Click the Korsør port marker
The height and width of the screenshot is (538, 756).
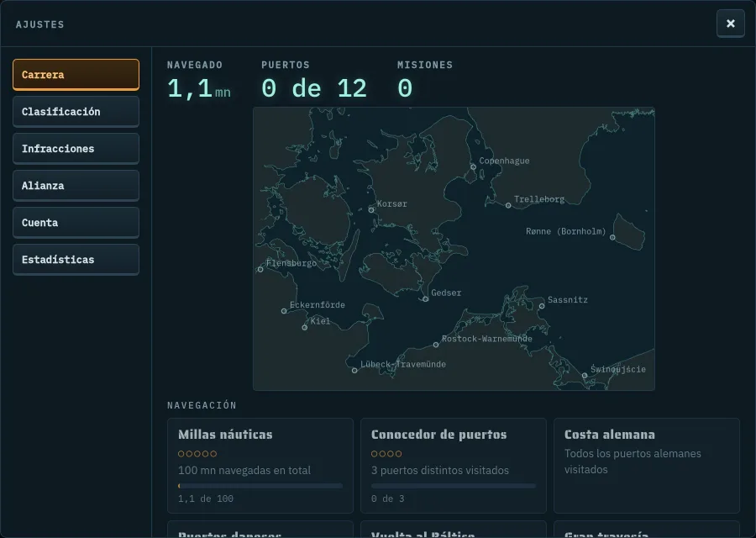371,210
